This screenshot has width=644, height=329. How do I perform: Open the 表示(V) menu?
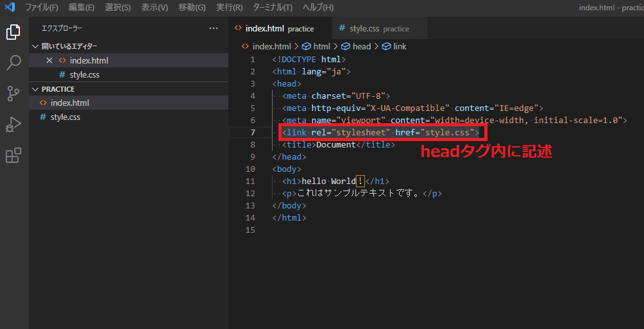tap(155, 8)
